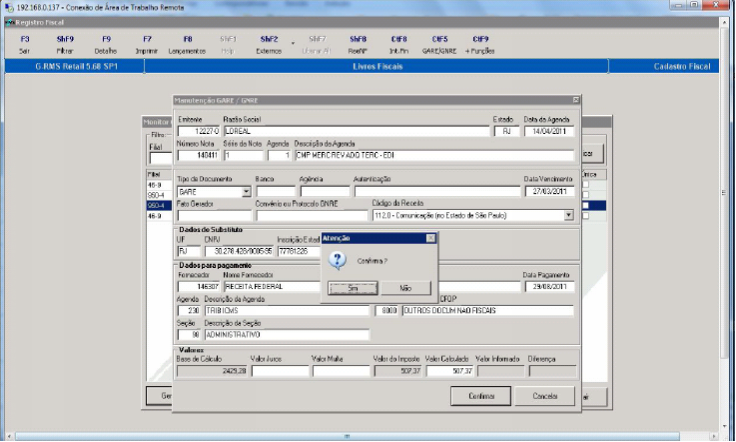Click the Base de Cálculo field
736x442 pixels.
212,371
